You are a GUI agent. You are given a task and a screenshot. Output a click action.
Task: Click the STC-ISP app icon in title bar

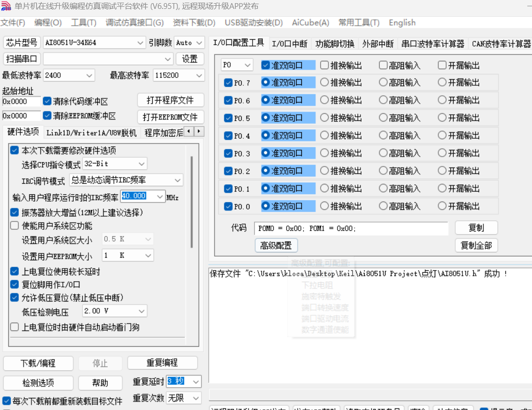pyautogui.click(x=6, y=6)
